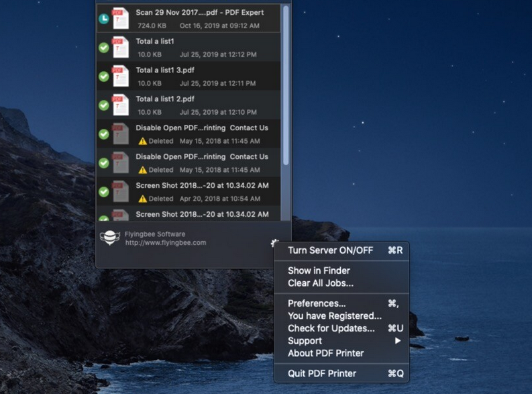Select Quit PDF Printer

(341, 374)
